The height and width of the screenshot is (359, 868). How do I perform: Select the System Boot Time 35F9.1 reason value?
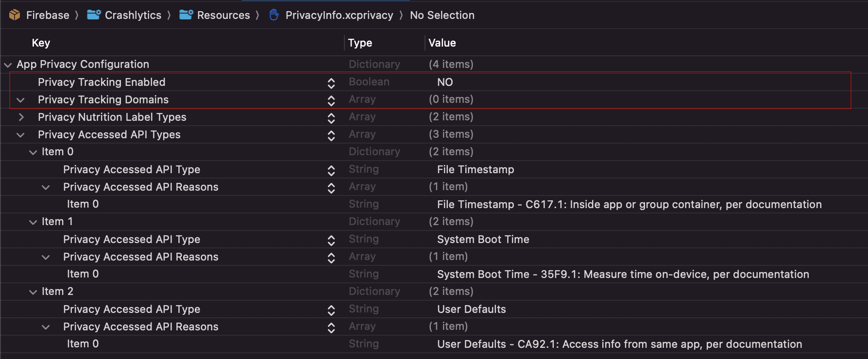623,274
